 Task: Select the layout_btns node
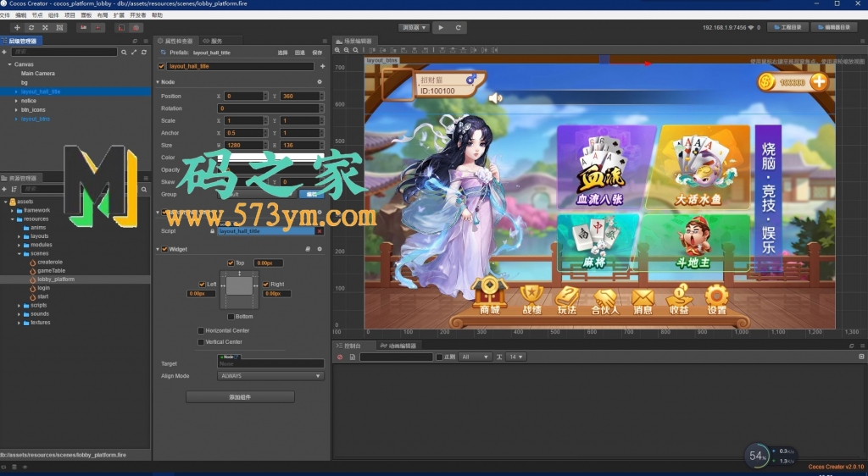pyautogui.click(x=36, y=119)
